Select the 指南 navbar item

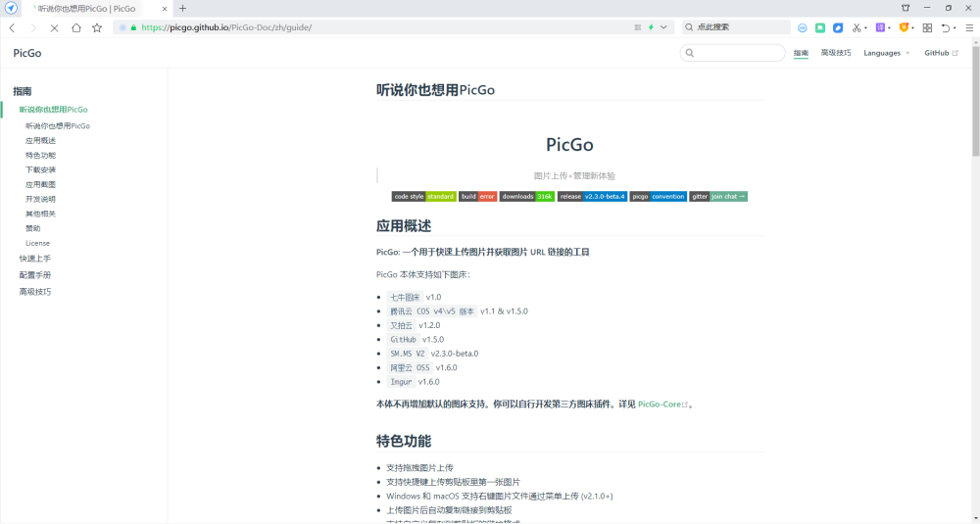(x=801, y=53)
